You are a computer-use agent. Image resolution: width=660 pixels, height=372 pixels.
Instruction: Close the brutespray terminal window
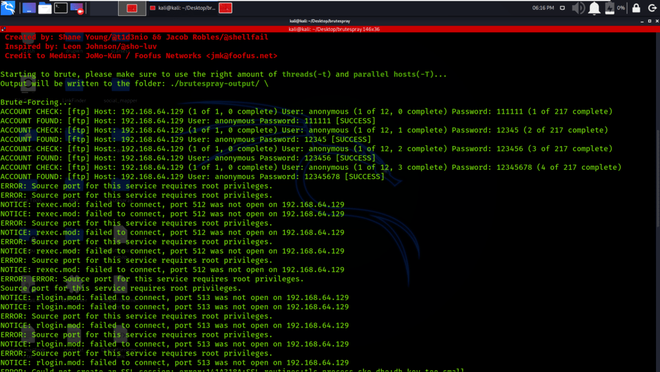click(x=657, y=21)
